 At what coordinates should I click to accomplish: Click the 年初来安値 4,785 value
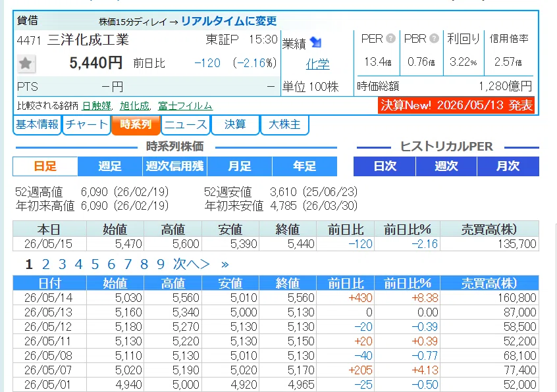point(283,206)
